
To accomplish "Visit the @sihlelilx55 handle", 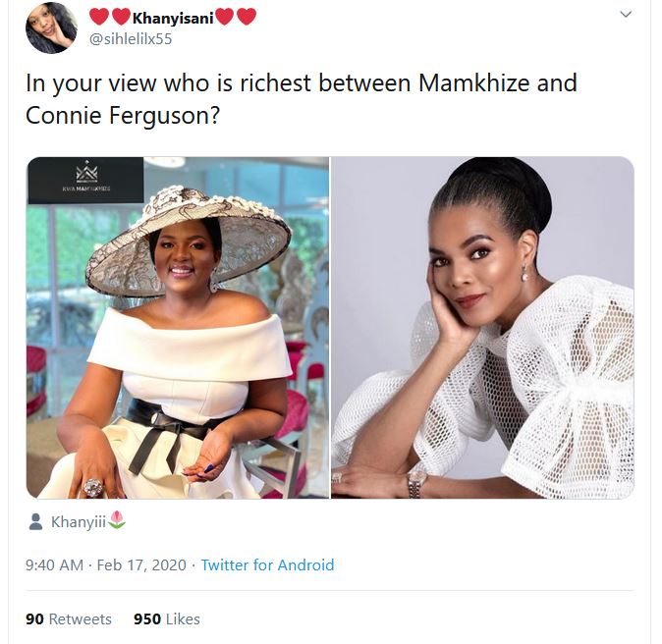I will tap(131, 39).
